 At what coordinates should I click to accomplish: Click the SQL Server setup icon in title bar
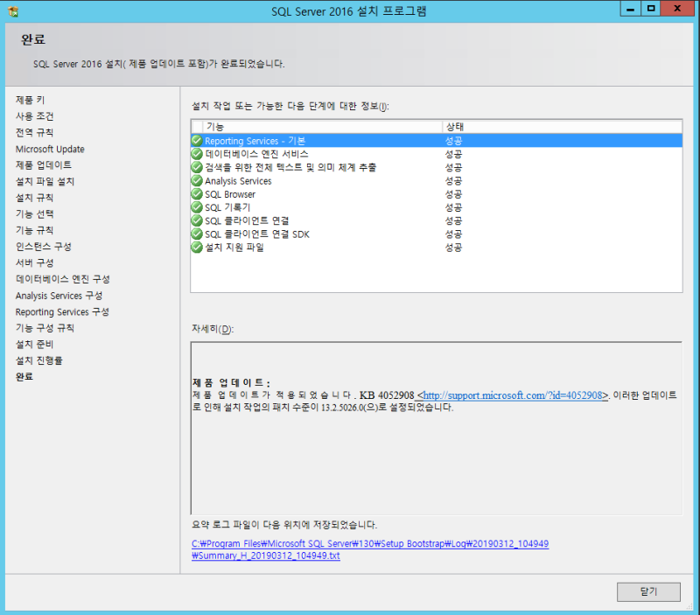13,11
